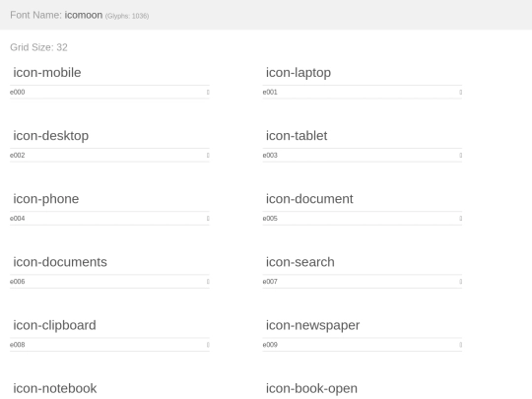Choose the icon-documents glyph entry

[x=60, y=262]
